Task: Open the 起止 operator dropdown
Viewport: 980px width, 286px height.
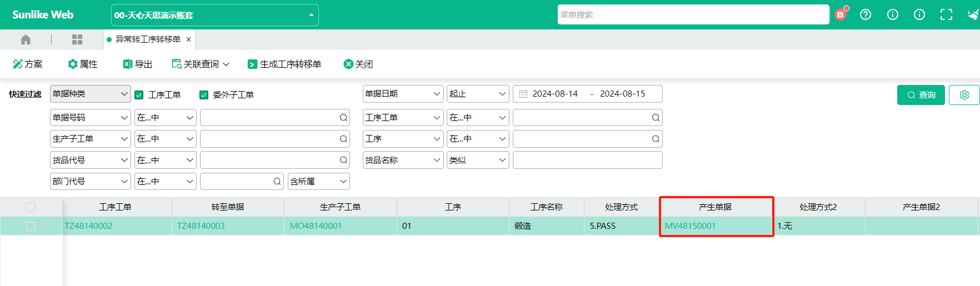Action: pyautogui.click(x=478, y=94)
